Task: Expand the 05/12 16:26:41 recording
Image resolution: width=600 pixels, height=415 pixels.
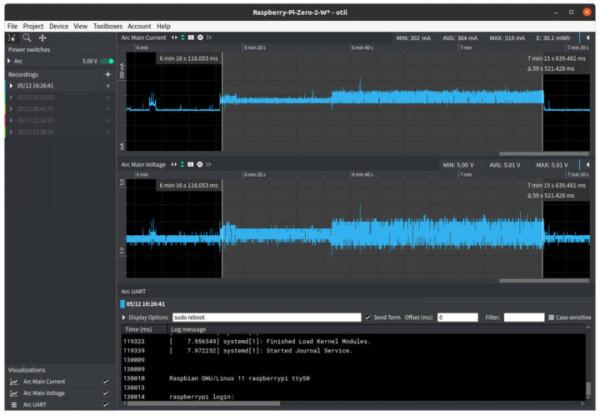Action: pos(9,86)
